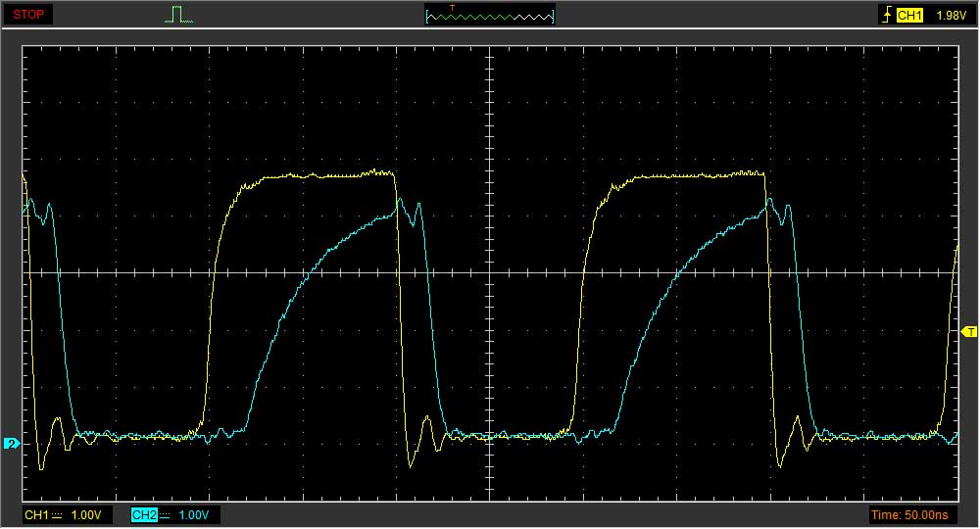Click the yellow CH1 undershoot ringing dip

tap(41, 466)
